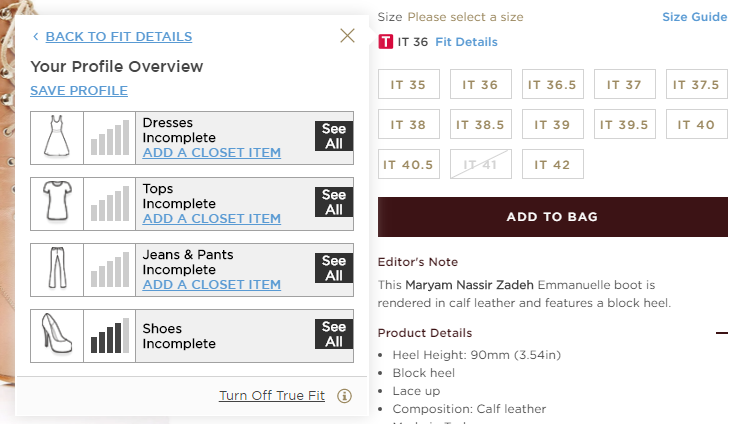The image size is (745, 424).
Task: Close the profile overview panel
Action: 347,36
